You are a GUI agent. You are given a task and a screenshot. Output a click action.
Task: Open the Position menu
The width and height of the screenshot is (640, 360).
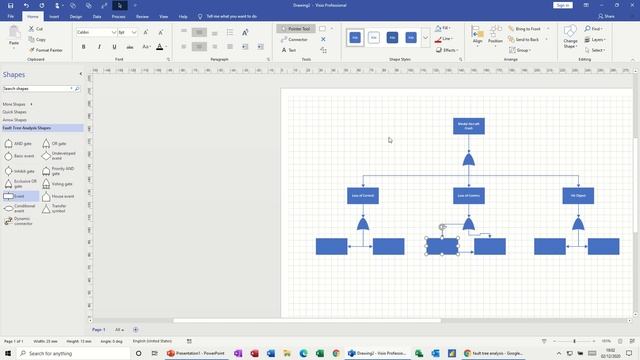495,35
